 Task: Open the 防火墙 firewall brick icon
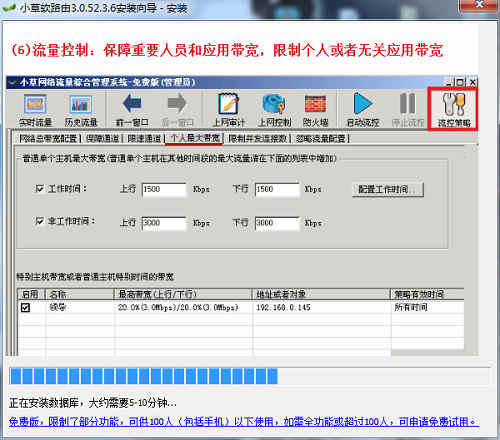[315, 110]
